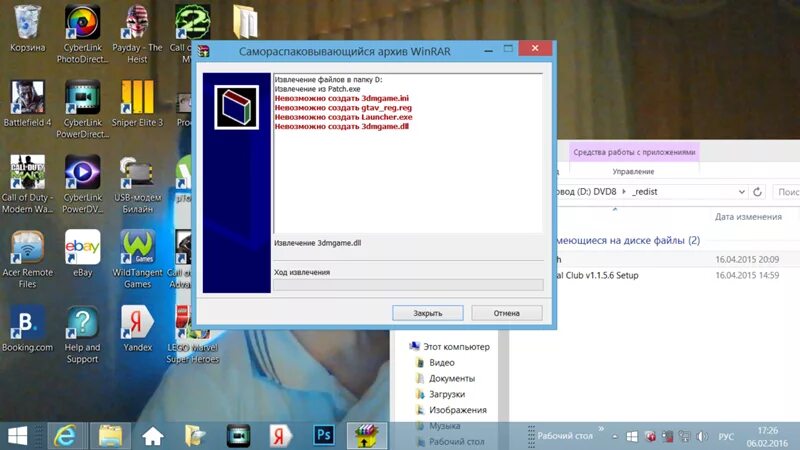Open the address bar history dropdown
The image size is (800, 450).
741,192
